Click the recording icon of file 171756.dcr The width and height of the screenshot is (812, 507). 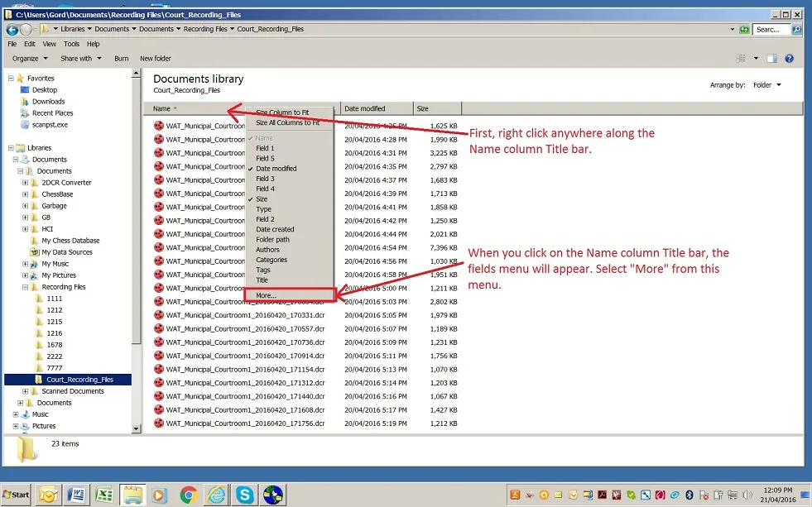click(158, 423)
